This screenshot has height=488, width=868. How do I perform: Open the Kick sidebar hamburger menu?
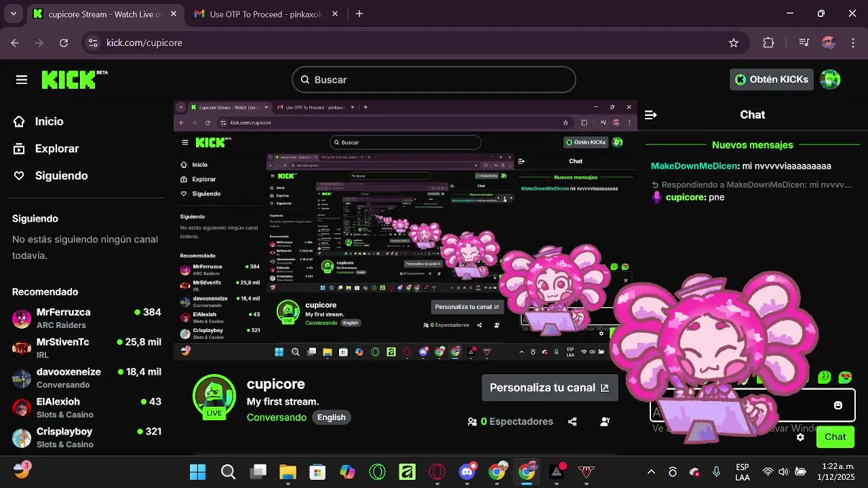tap(22, 80)
